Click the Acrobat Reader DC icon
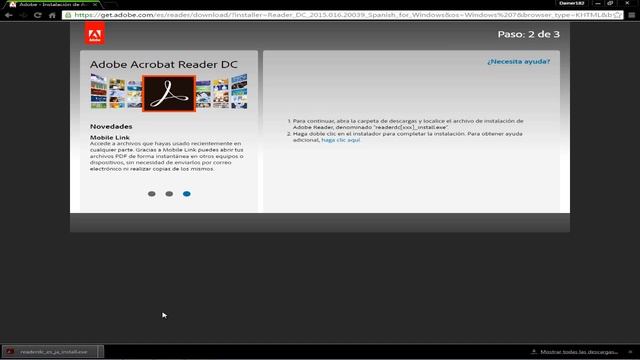The height and width of the screenshot is (360, 640). [x=169, y=93]
